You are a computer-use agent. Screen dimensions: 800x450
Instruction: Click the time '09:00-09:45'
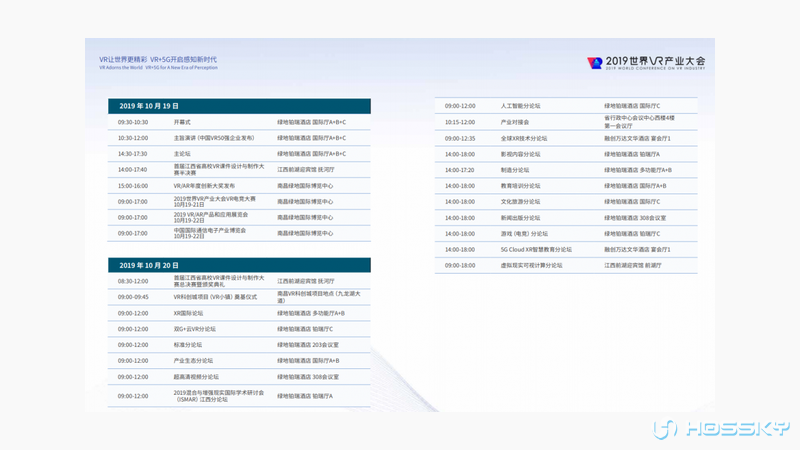(133, 297)
